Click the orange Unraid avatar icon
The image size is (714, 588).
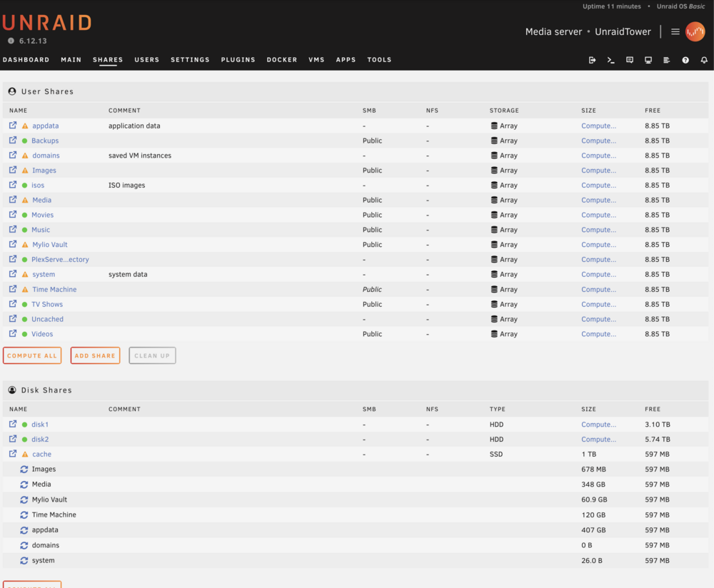tap(695, 31)
